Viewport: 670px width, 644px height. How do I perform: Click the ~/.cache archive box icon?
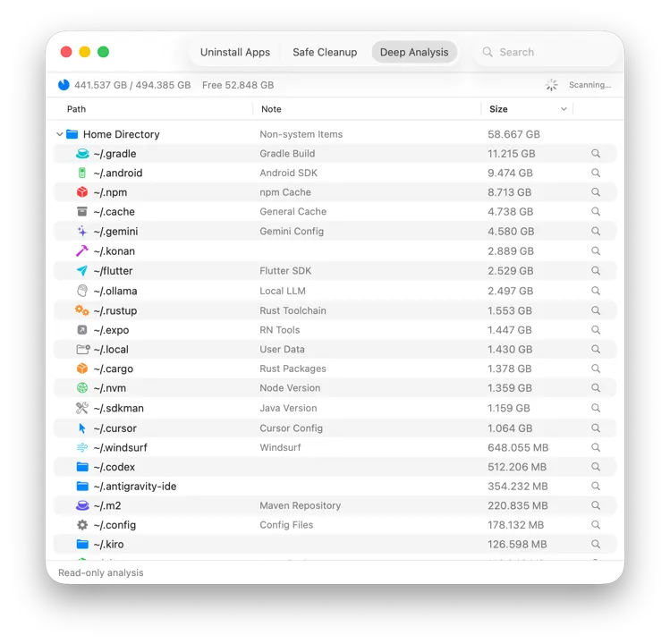coord(82,211)
